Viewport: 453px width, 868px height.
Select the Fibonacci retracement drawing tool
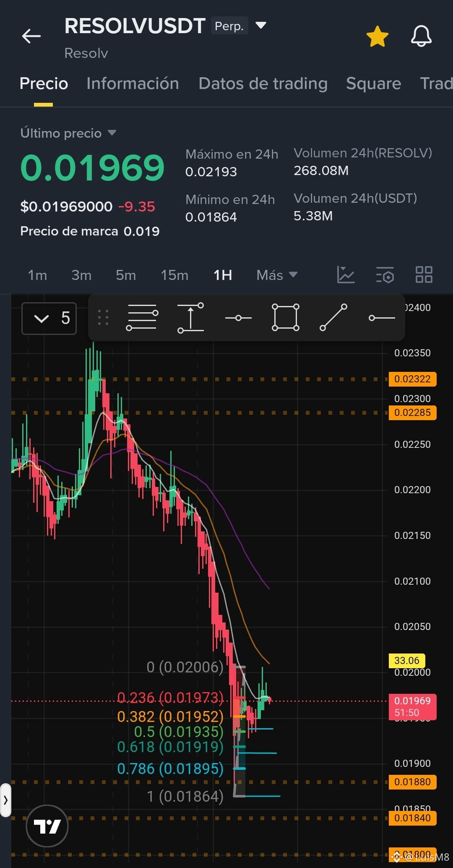142,318
